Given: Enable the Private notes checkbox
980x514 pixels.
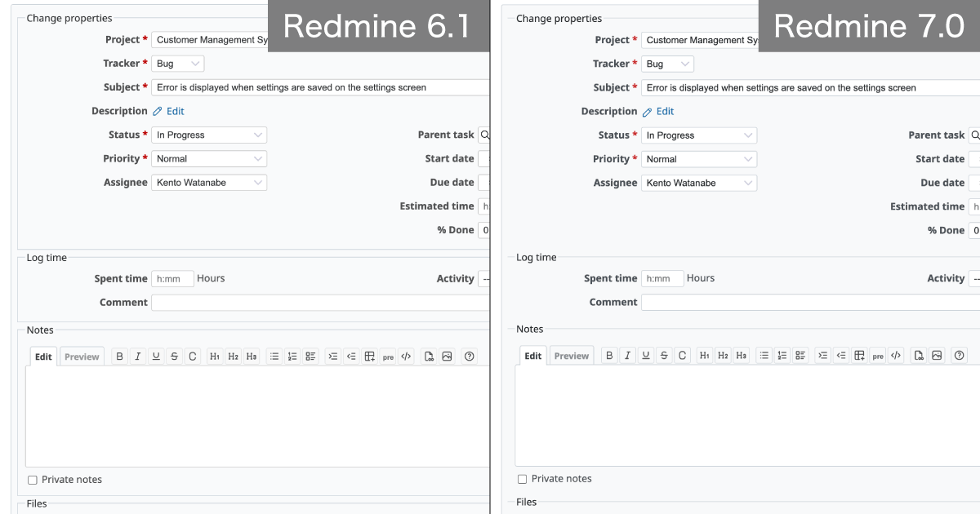Looking at the screenshot, I should [x=32, y=480].
